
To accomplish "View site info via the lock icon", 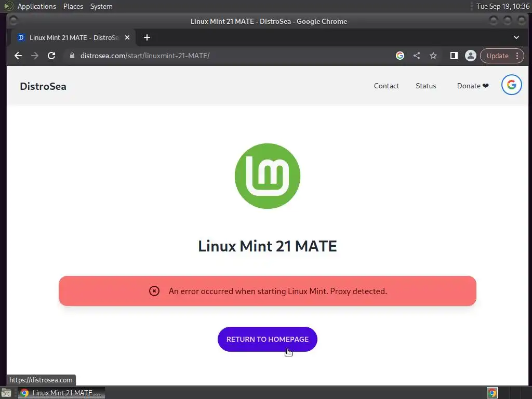I will click(x=72, y=56).
